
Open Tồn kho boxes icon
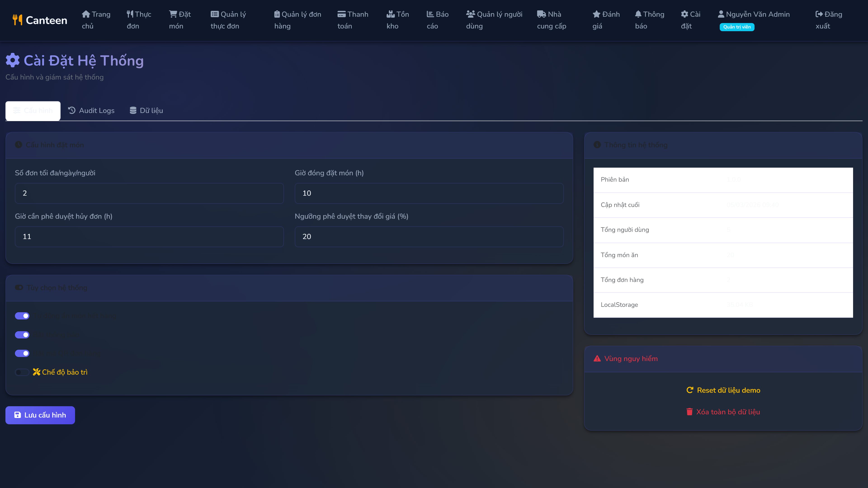tap(391, 14)
